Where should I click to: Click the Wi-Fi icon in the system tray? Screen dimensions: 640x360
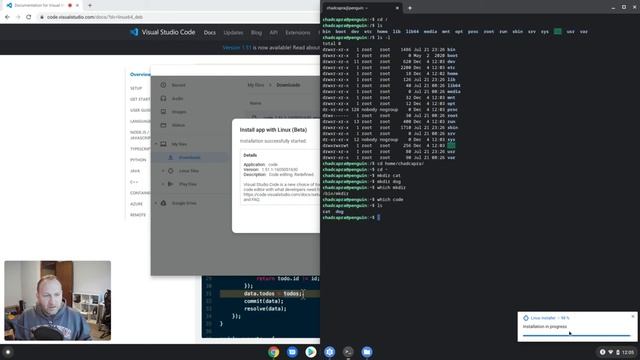611,352
